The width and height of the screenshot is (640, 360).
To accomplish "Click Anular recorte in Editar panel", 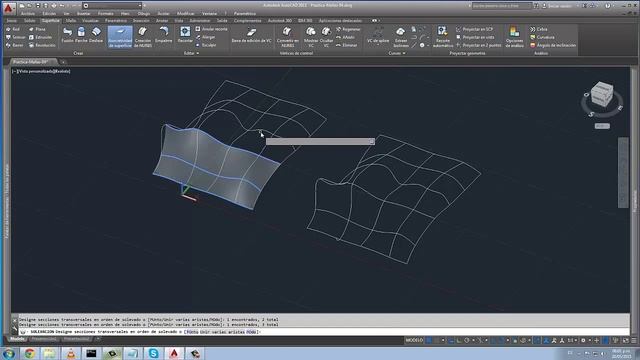I will (211, 29).
